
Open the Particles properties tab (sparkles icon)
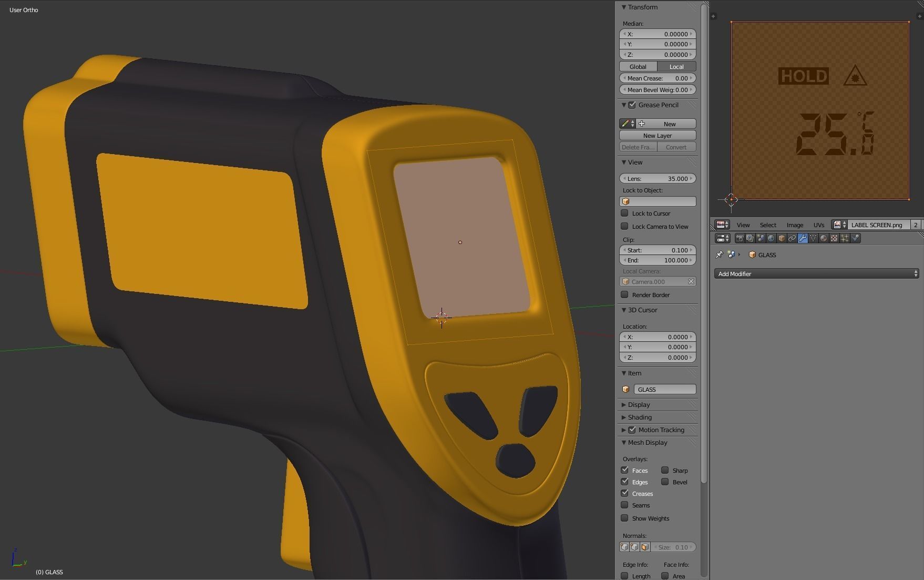click(845, 238)
